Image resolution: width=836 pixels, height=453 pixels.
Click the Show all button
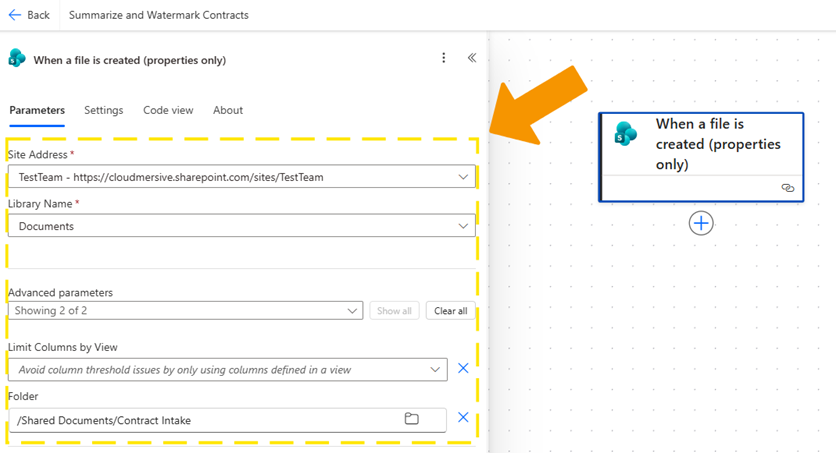394,311
